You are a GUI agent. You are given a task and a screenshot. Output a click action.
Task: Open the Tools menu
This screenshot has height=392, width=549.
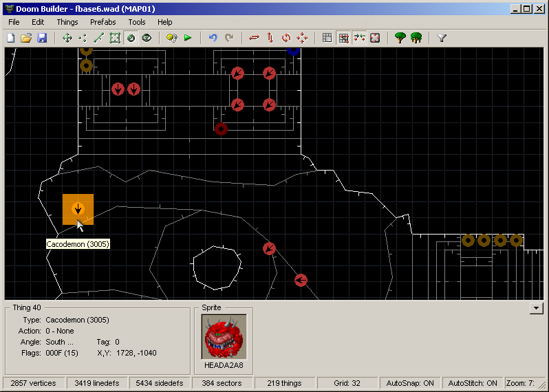(136, 22)
